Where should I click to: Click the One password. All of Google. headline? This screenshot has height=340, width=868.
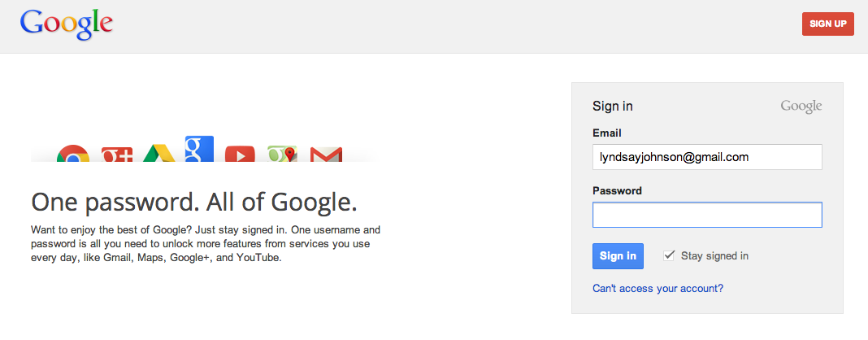[x=193, y=202]
